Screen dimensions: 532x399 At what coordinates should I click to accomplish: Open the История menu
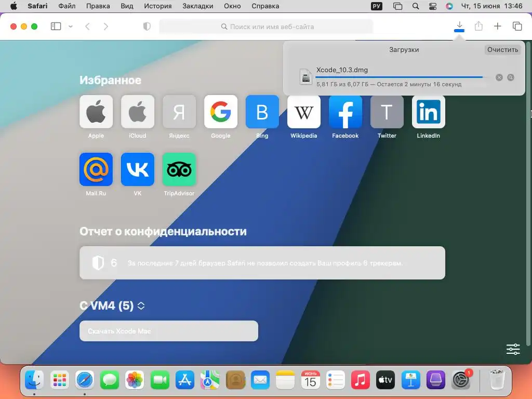pyautogui.click(x=158, y=6)
